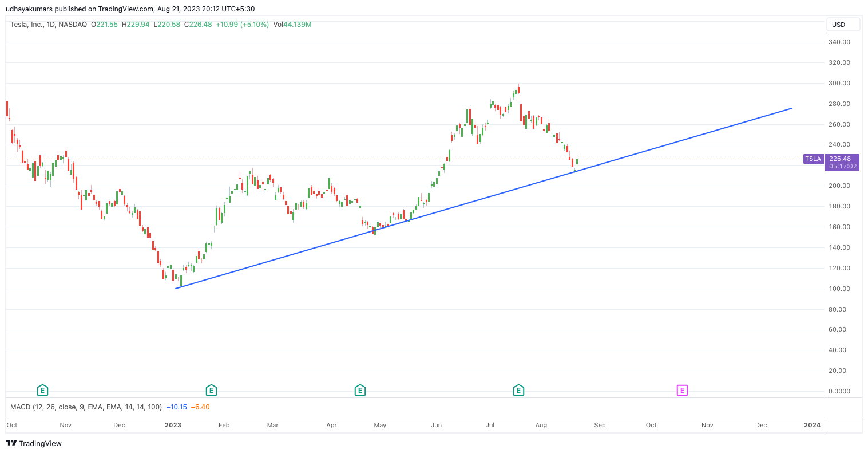The image size is (868, 453).
Task: Select the blue ascending trend line
Action: (483, 198)
